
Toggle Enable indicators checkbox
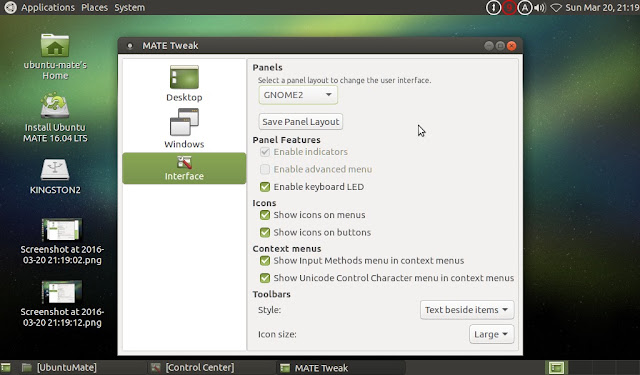[x=265, y=152]
